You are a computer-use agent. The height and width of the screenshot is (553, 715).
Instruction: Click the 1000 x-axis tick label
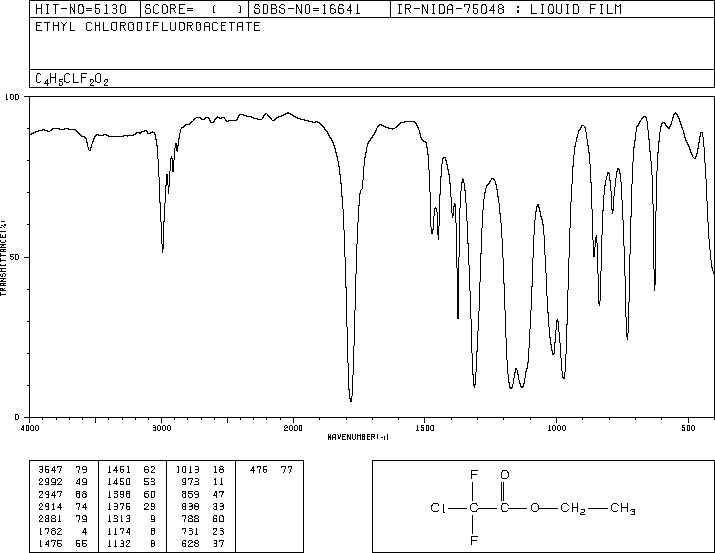pos(557,428)
